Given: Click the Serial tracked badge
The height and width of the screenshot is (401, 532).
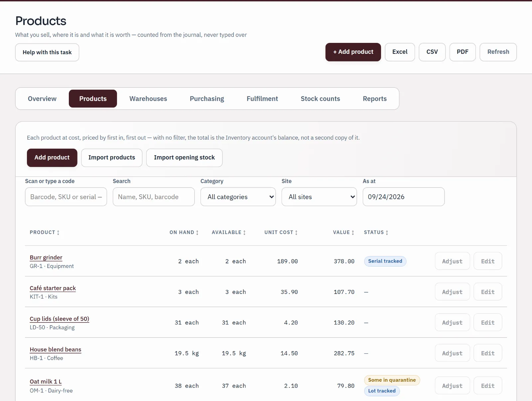Looking at the screenshot, I should click(x=385, y=261).
